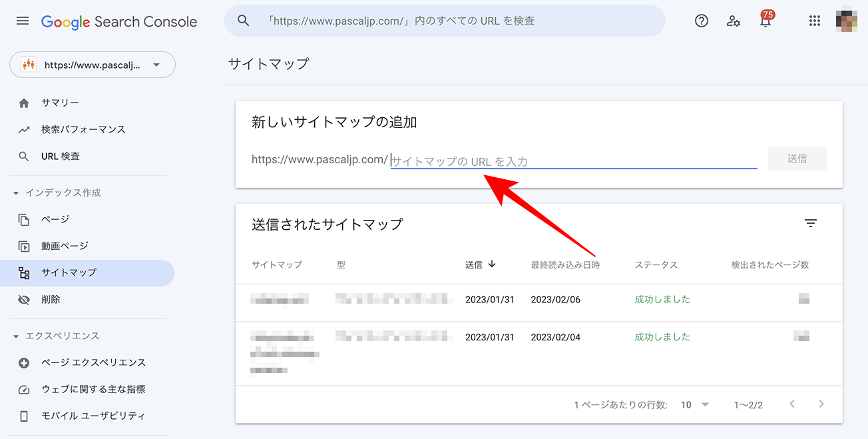The width and height of the screenshot is (868, 439).
Task: Go to next page of sitemaps
Action: coord(821,404)
